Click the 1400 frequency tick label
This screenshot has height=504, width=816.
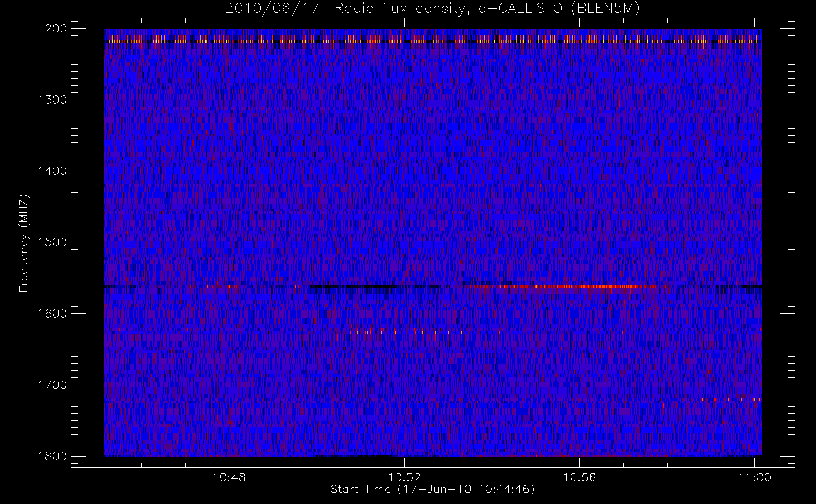(52, 171)
